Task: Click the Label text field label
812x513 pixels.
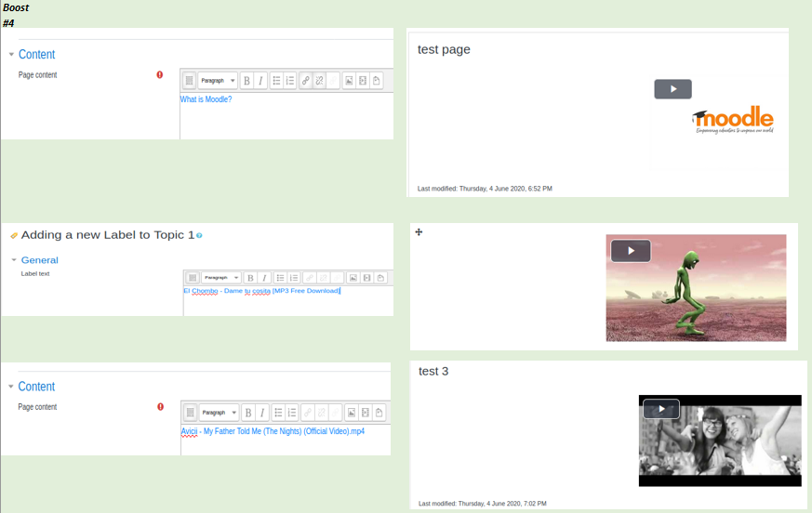Action: tap(35, 274)
